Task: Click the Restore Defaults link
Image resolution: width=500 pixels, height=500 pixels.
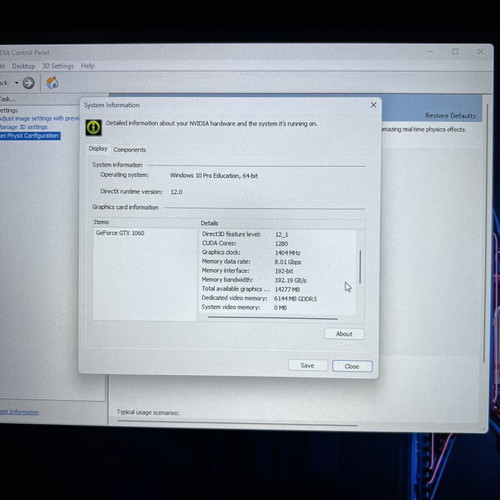Action: click(x=450, y=116)
